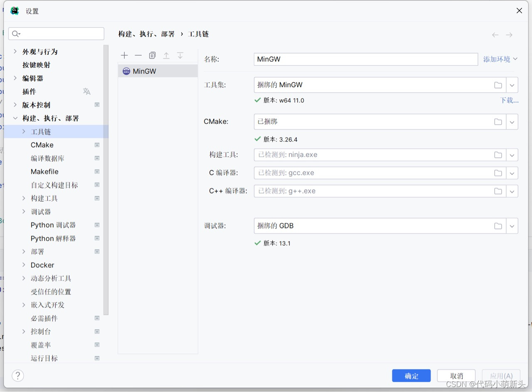Open 必需插件 settings page
Viewport: 532px width, 392px height.
[44, 318]
